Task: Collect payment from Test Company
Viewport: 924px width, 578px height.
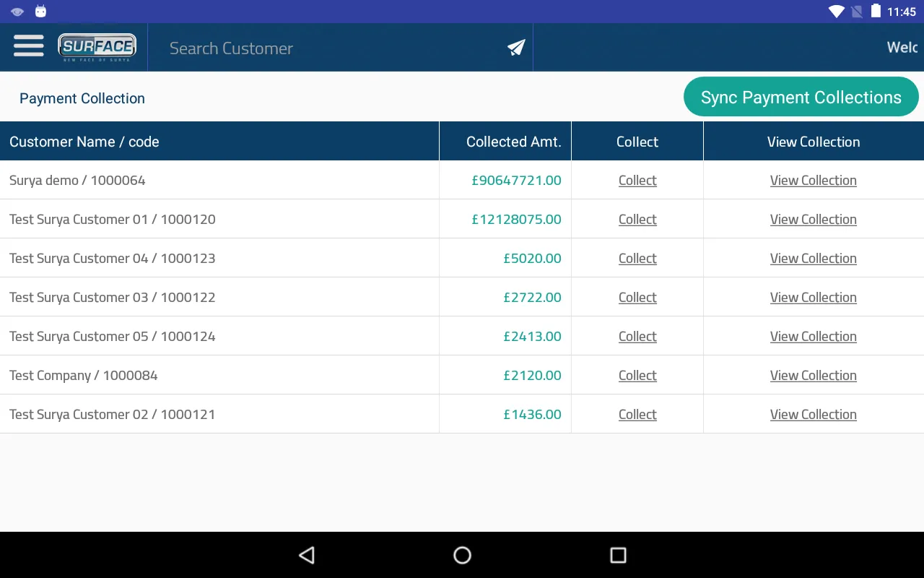Action: tap(637, 375)
